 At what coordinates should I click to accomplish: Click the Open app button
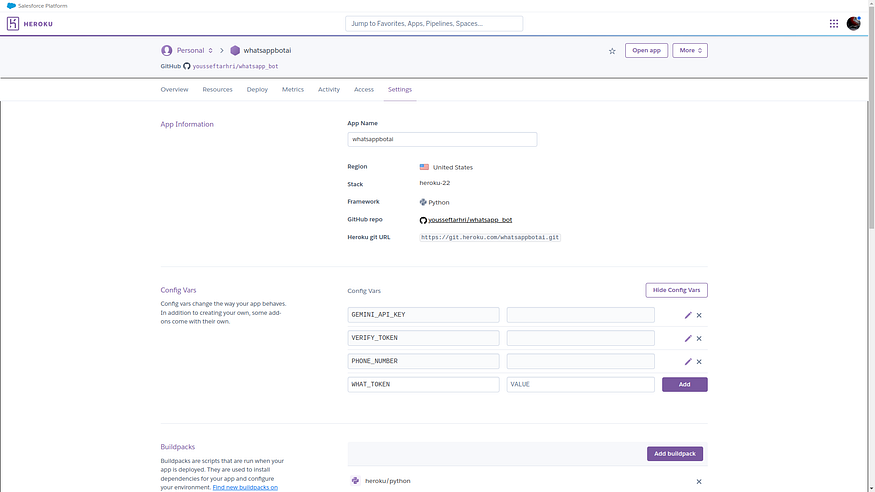(x=646, y=50)
